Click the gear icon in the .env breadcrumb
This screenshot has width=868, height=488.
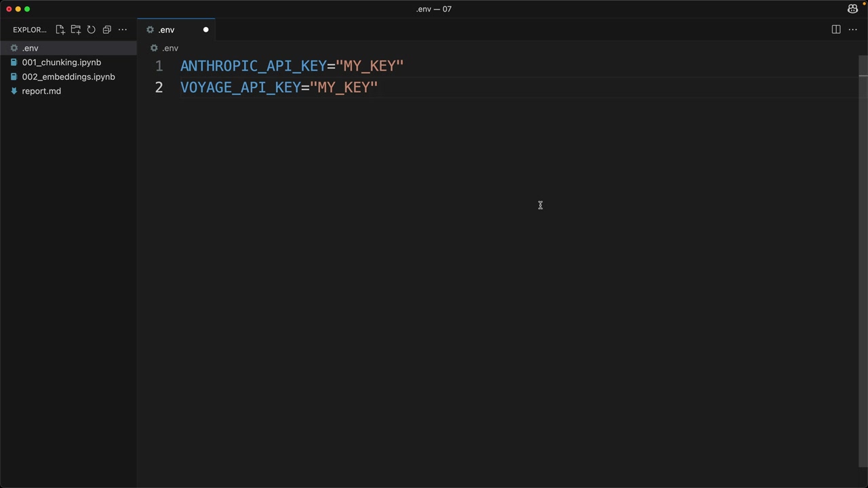point(154,48)
